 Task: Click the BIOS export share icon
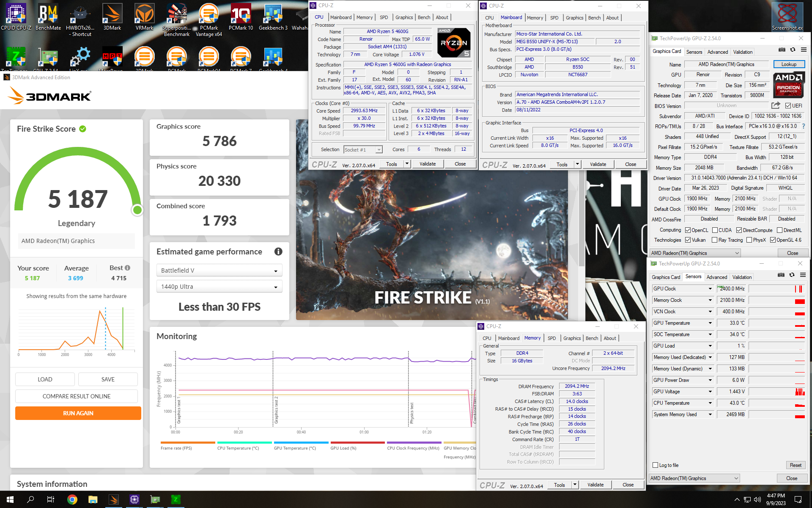pyautogui.click(x=776, y=105)
